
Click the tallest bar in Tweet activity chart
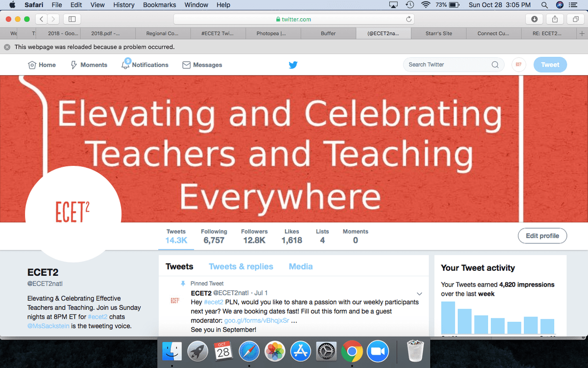point(448,317)
